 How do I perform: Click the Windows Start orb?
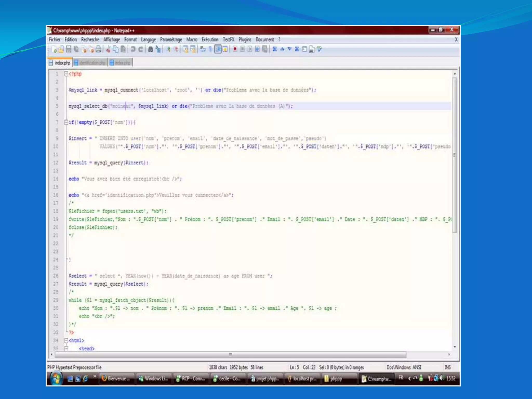tap(56, 378)
